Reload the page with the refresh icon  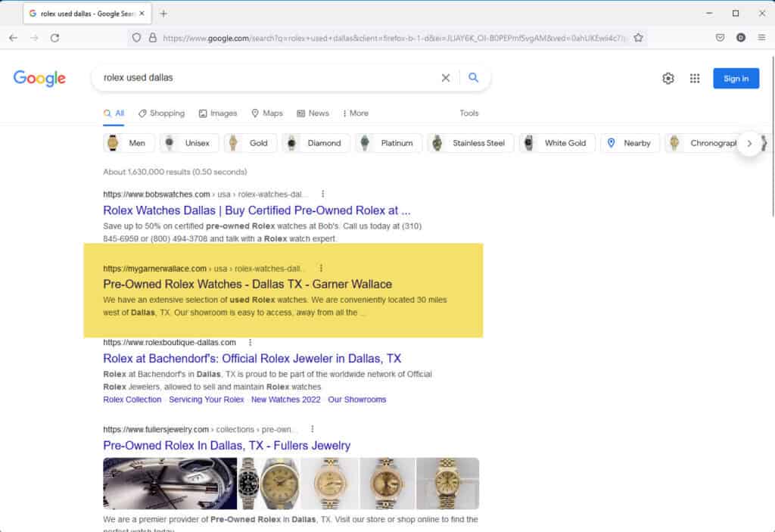54,38
